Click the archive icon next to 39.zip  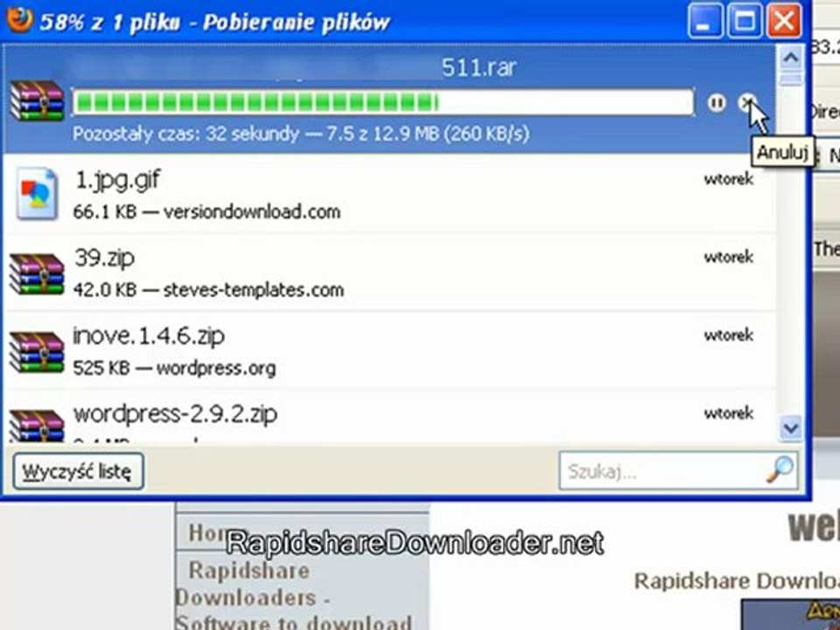37,273
